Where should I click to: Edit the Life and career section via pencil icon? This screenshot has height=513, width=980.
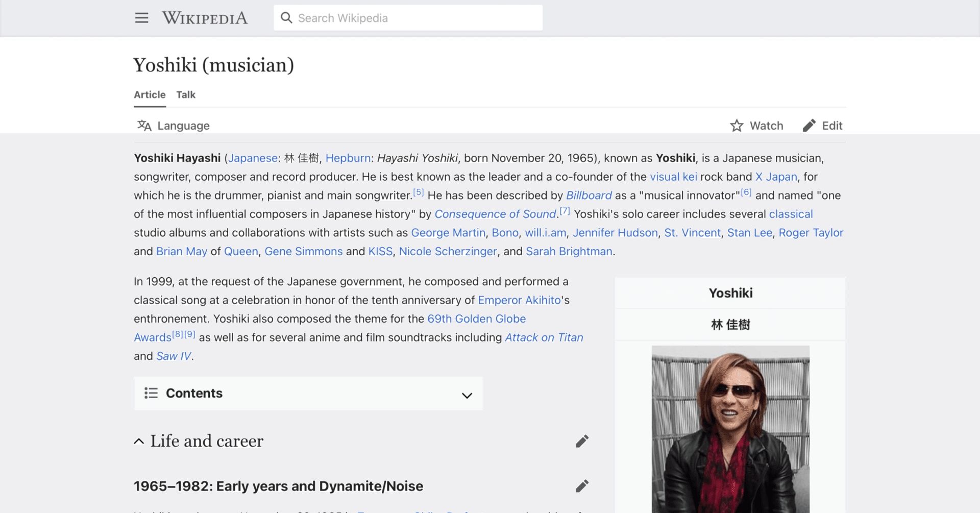pos(582,441)
